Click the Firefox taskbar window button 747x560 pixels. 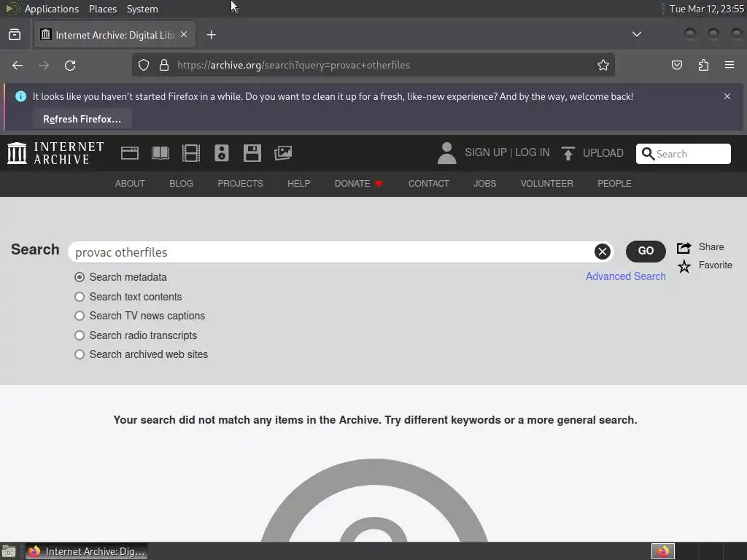click(x=86, y=551)
